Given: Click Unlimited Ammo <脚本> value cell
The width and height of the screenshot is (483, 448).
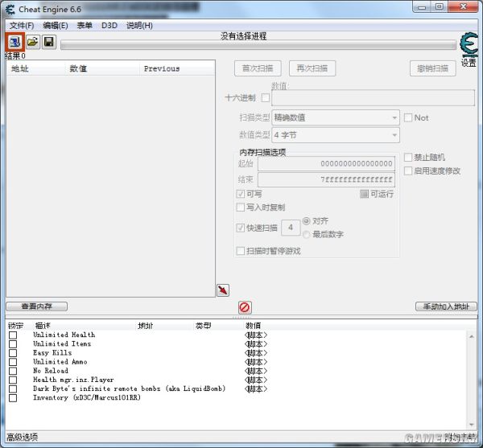Looking at the screenshot, I should [256, 362].
